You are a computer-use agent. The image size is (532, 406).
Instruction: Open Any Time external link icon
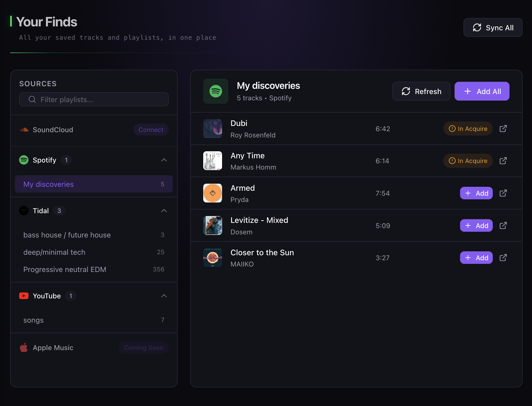[x=503, y=161]
